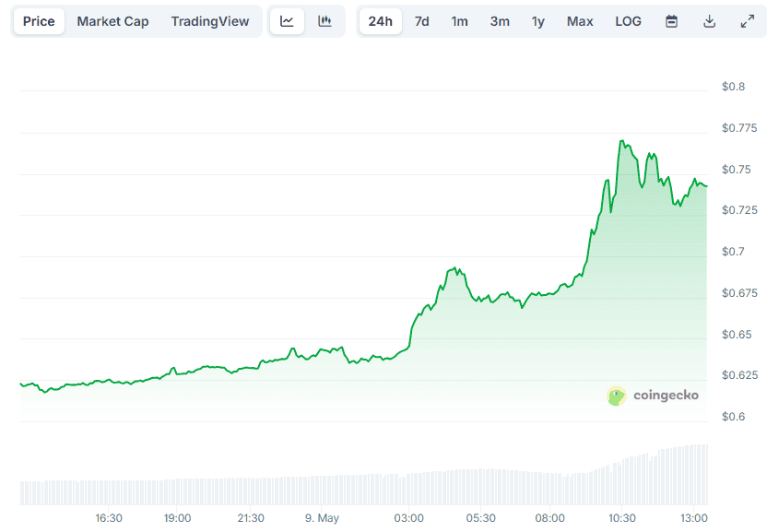
Task: Select the Price tab
Action: (39, 21)
